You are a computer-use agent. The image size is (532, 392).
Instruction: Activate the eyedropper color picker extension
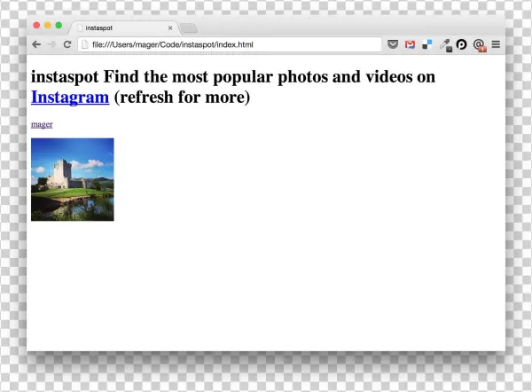point(445,45)
